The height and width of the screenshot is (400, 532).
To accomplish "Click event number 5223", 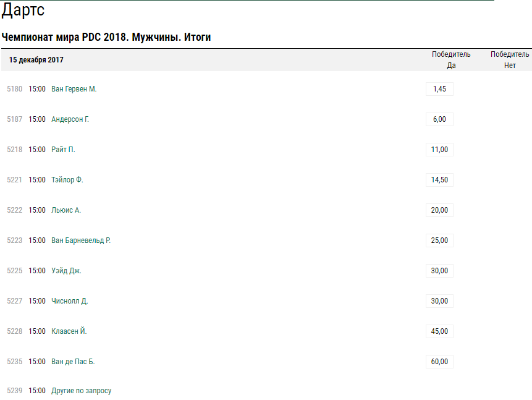I will (15, 240).
